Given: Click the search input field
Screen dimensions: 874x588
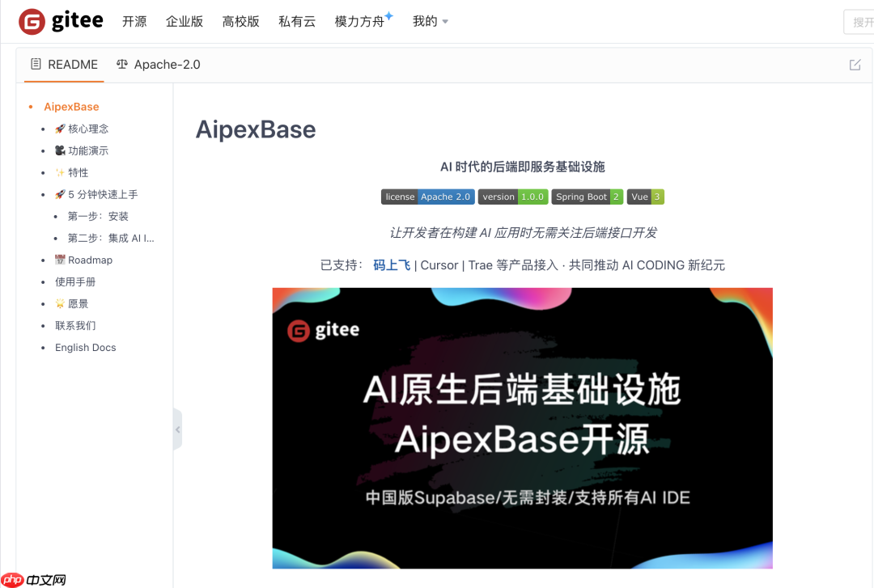Looking at the screenshot, I should pyautogui.click(x=862, y=21).
